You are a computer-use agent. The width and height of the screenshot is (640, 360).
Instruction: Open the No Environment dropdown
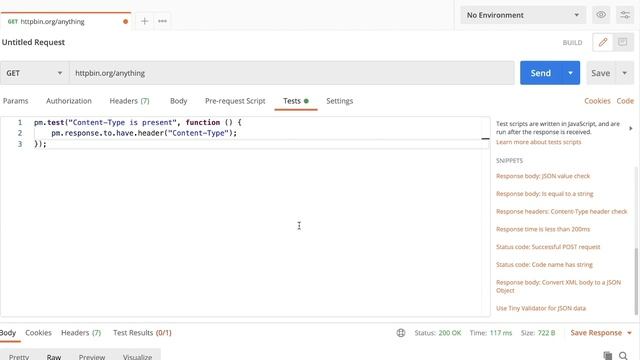523,15
